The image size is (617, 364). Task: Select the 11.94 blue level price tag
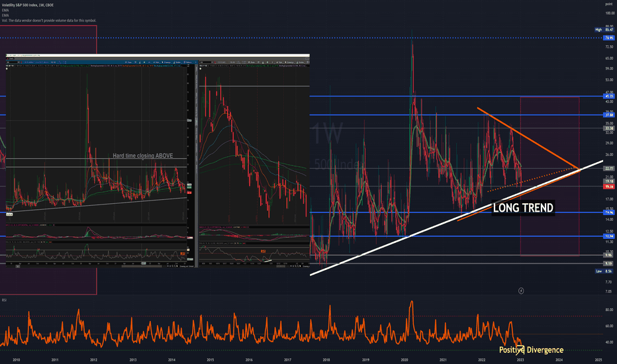[609, 236]
